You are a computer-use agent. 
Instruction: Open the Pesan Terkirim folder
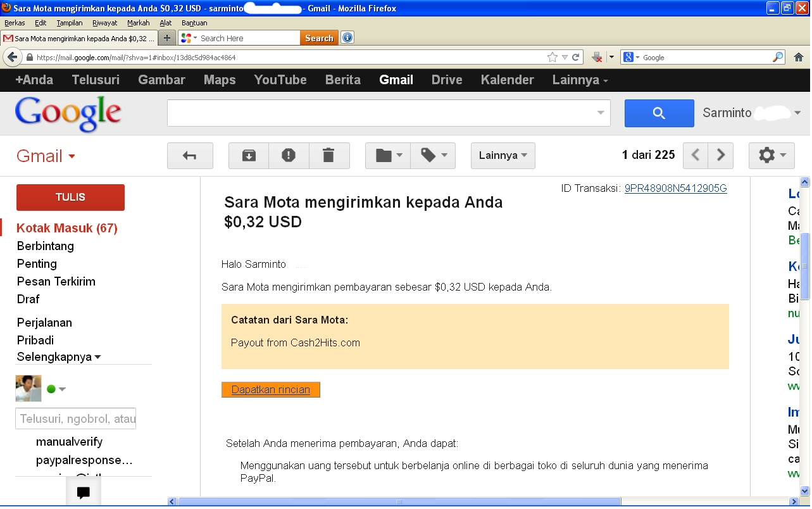click(56, 281)
